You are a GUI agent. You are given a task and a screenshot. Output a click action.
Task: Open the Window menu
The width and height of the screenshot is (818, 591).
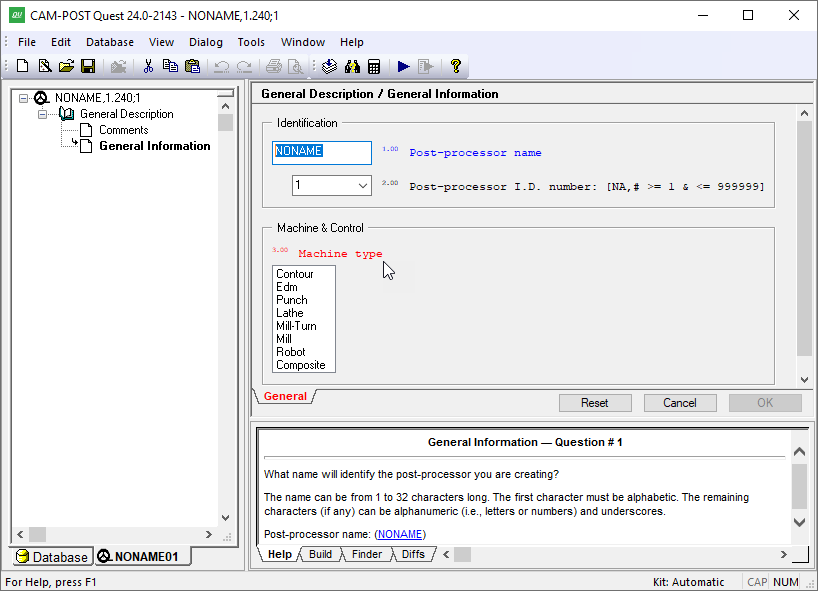[303, 42]
